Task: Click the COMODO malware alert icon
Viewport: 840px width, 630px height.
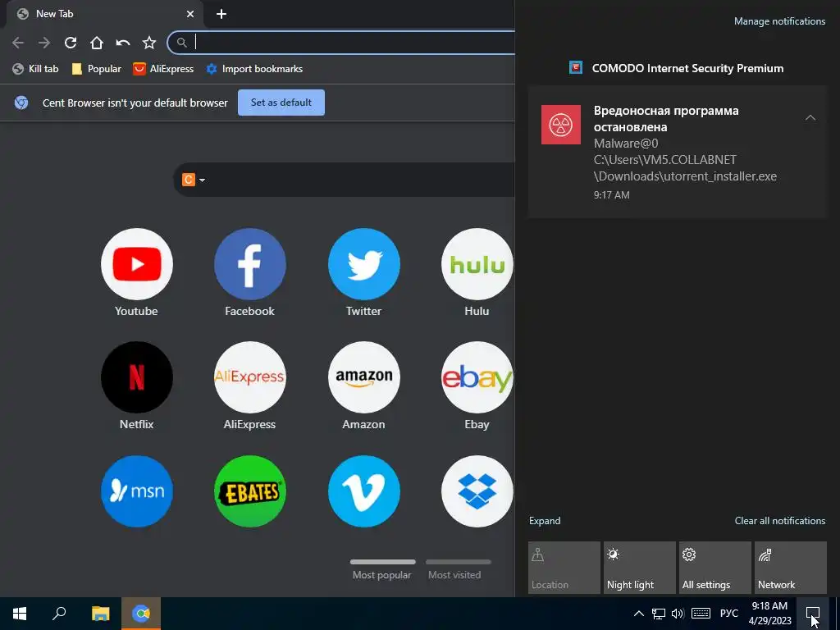Action: tap(561, 125)
